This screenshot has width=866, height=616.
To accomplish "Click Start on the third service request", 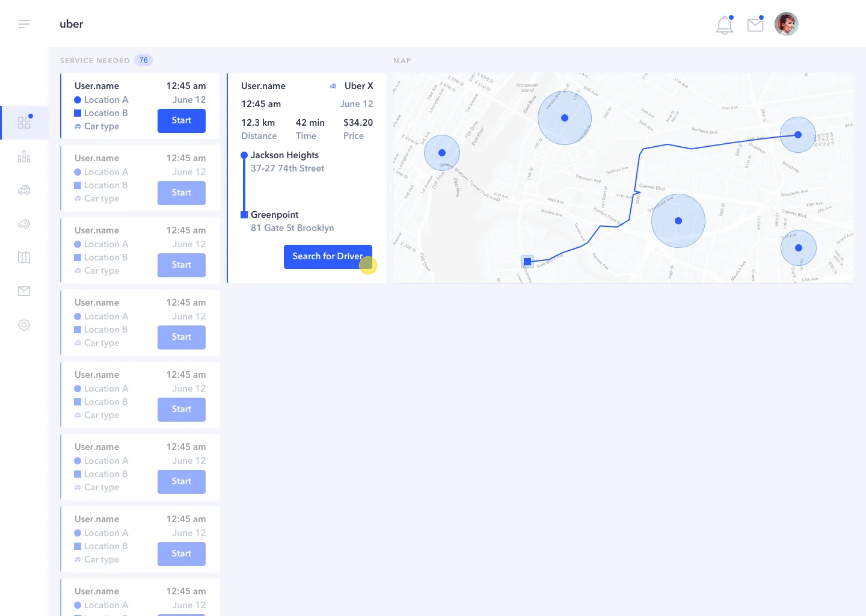I will (182, 265).
